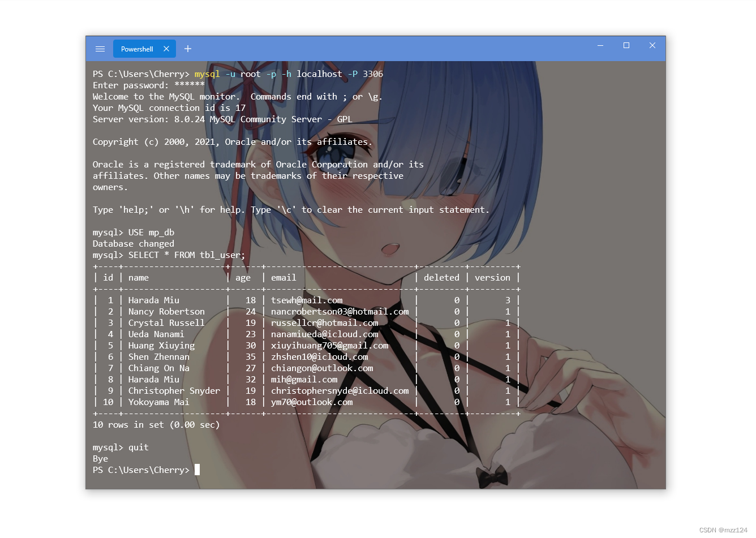756x538 pixels.
Task: Click the name 'Yokoyama Mai' in table
Action: [x=158, y=402]
